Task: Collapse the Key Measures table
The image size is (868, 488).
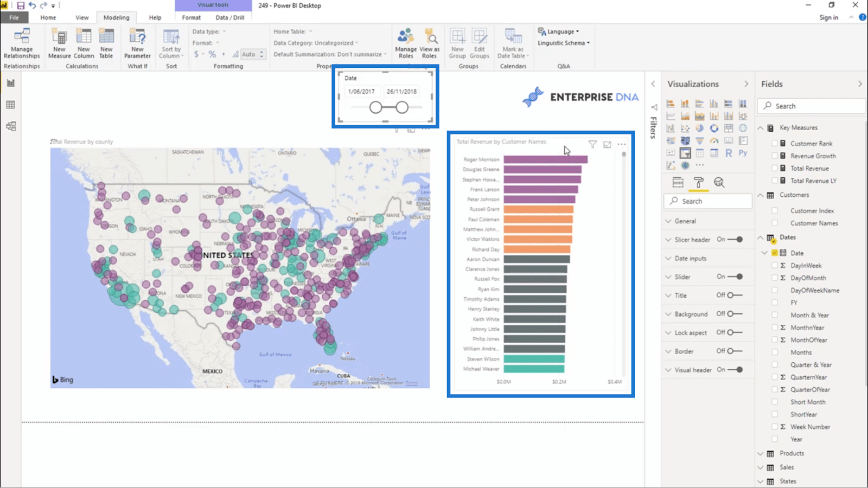Action: [x=761, y=128]
